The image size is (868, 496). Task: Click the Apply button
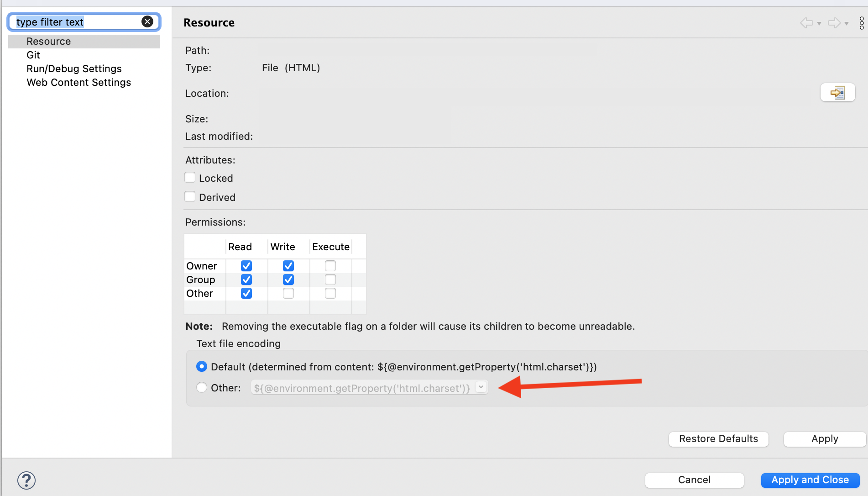[825, 439]
